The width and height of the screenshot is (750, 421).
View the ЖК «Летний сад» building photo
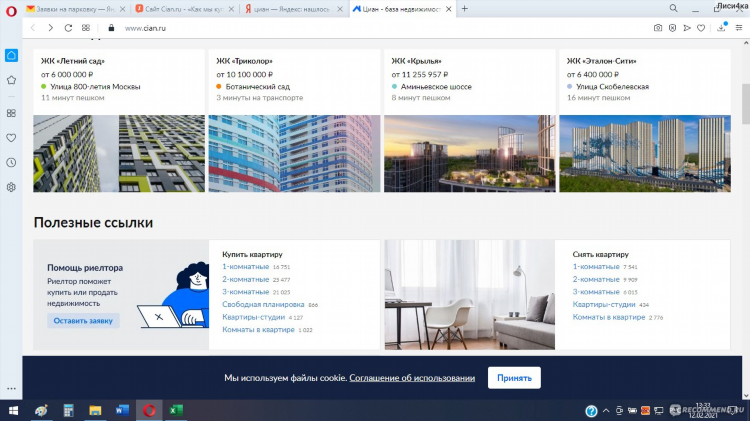pos(119,154)
